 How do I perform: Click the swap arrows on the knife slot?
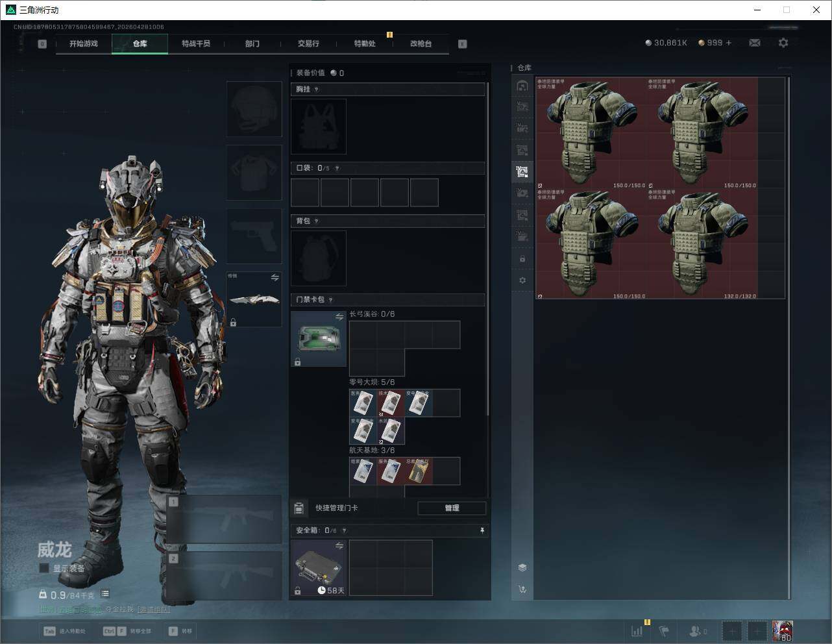click(275, 278)
